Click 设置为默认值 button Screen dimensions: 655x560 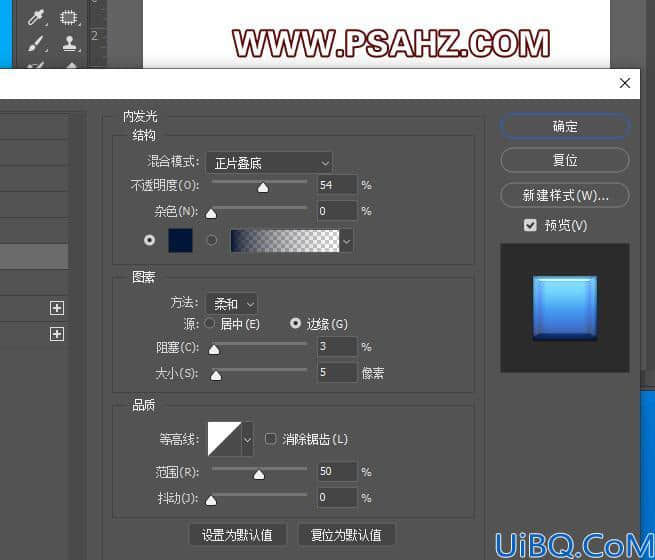[237, 535]
